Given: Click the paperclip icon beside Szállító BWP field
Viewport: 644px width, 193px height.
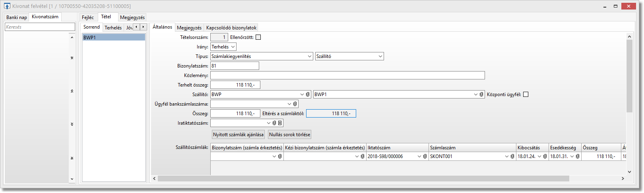Looking at the screenshot, I should click(308, 95).
